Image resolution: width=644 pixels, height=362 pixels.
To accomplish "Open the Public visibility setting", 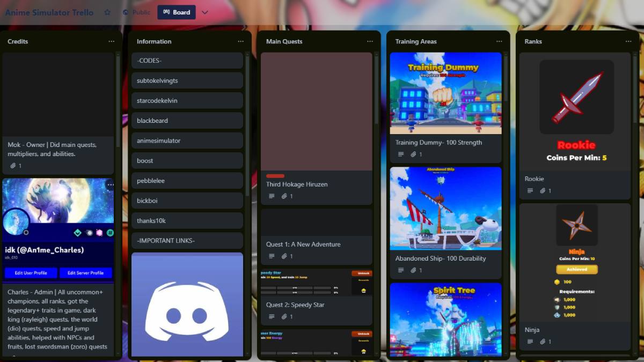I will click(136, 12).
